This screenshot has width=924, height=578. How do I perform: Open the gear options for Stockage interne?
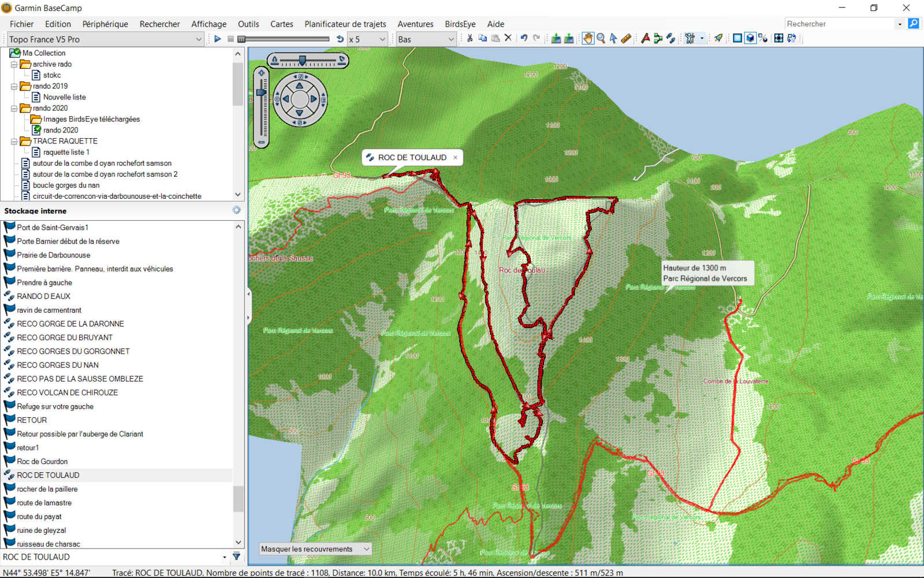pos(237,210)
